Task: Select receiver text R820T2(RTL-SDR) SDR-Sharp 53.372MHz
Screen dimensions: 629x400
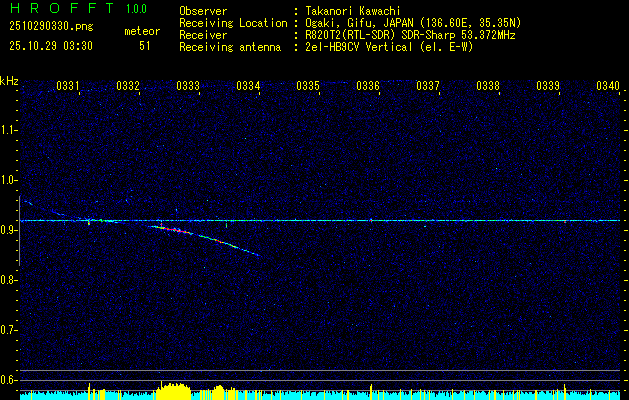Action: coord(410,35)
